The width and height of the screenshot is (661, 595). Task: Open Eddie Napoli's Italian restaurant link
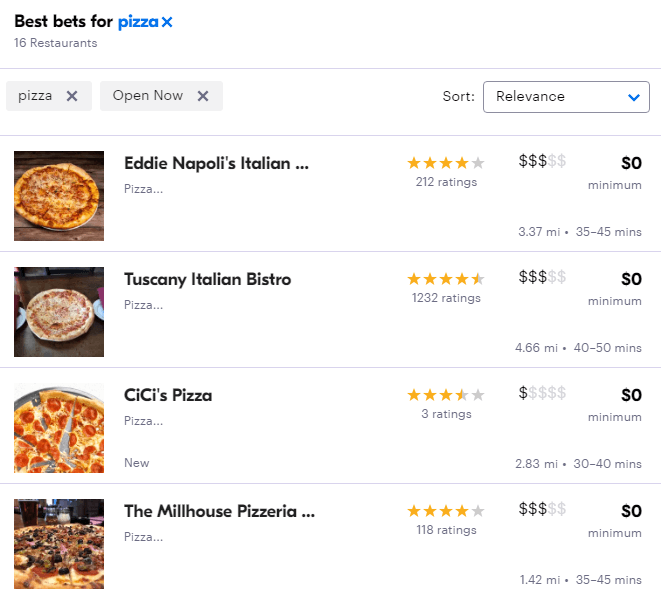(216, 164)
